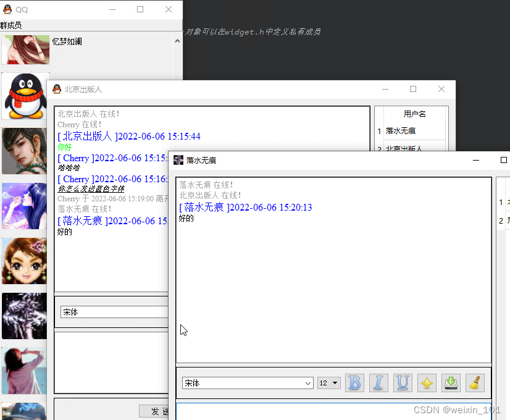Select the avatar of woman with green headband
Screen dimensions: 510x420
25,151
